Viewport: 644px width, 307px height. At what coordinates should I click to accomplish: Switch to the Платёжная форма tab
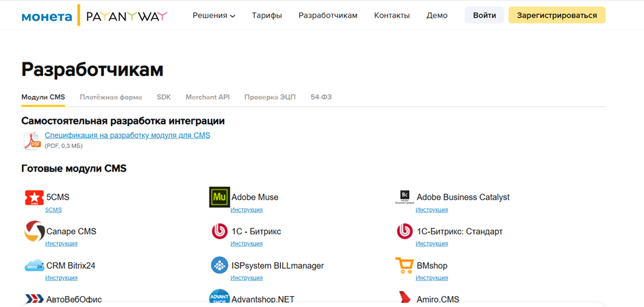[111, 97]
